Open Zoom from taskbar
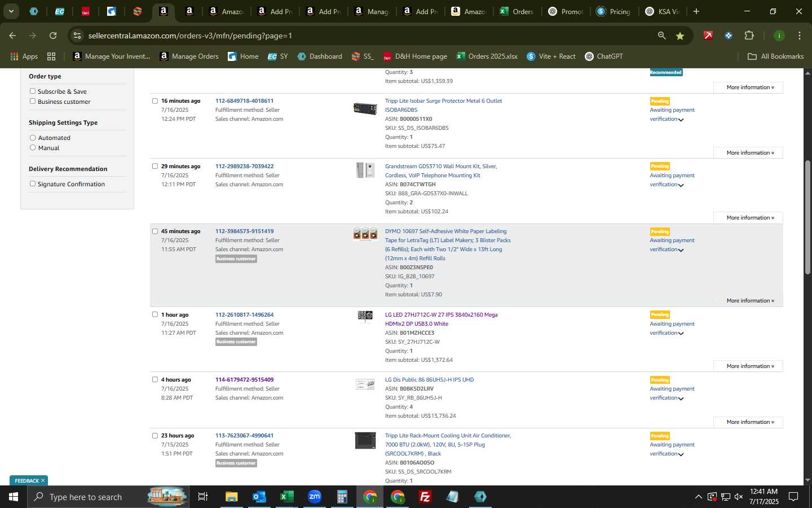The image size is (812, 508). pyautogui.click(x=314, y=497)
